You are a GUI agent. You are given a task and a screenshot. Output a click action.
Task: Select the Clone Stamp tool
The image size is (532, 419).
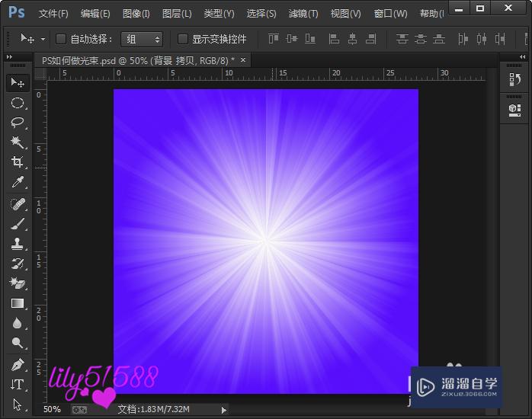click(x=18, y=244)
